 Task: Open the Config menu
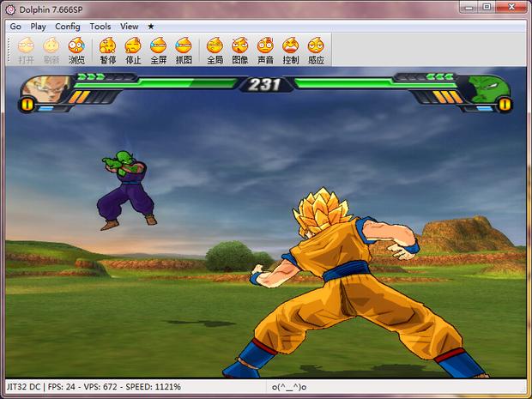(x=68, y=27)
